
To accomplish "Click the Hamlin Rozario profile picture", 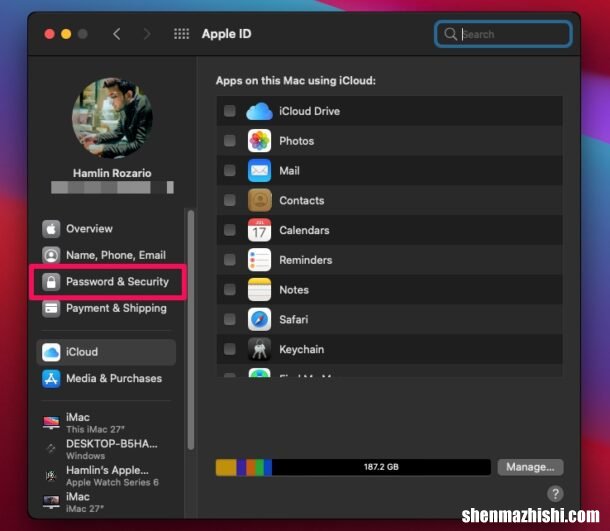I will 112,117.
